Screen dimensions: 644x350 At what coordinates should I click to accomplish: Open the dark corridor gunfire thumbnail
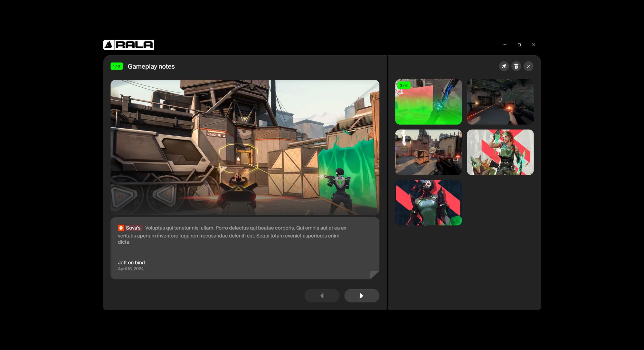click(x=500, y=102)
